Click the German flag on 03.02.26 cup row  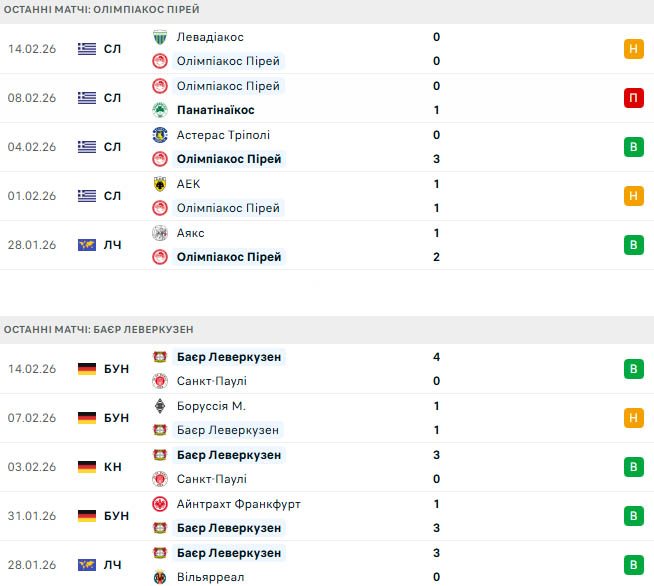click(87, 467)
